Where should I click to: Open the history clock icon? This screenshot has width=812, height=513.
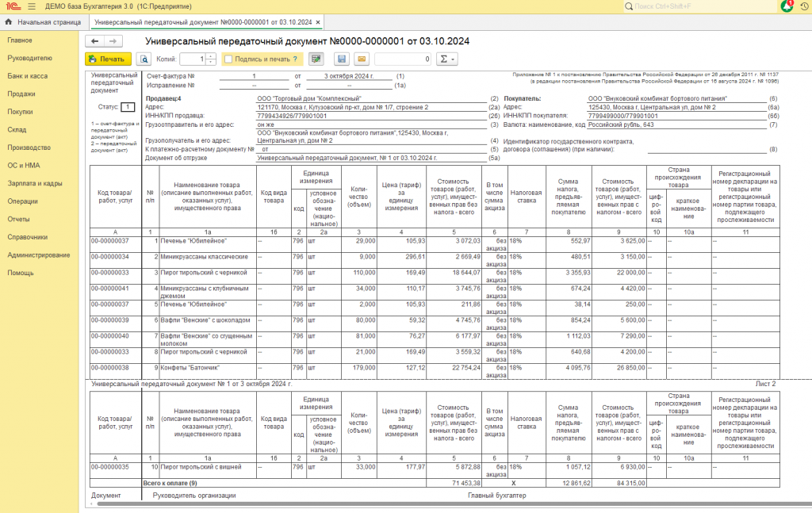click(x=804, y=6)
